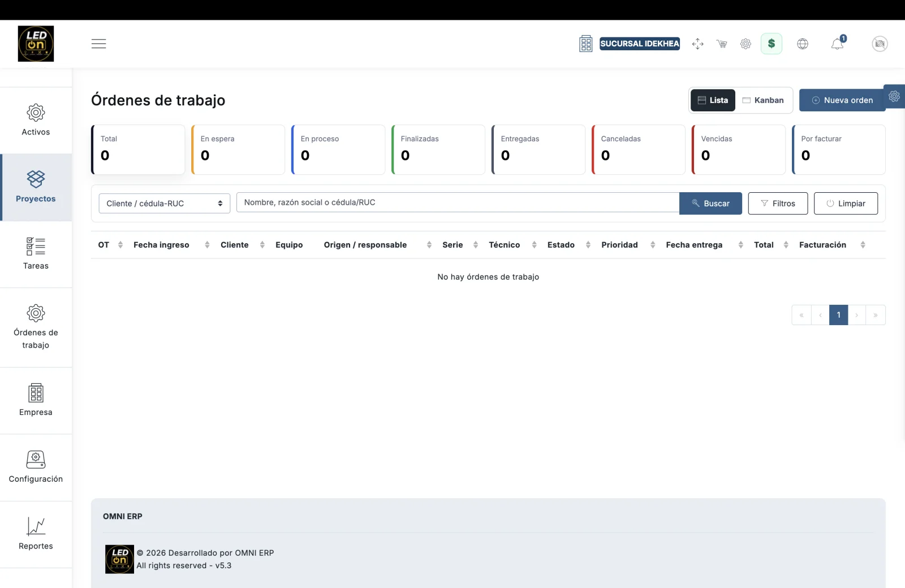905x588 pixels.
Task: Click pagination page 1
Action: pyautogui.click(x=839, y=315)
